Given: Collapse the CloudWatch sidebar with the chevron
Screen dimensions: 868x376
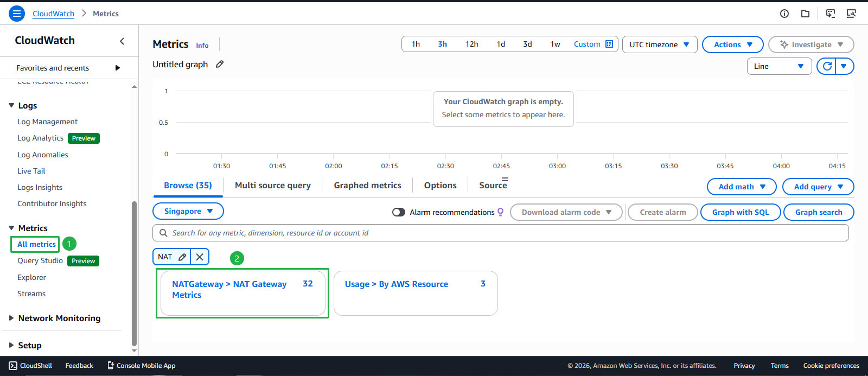Looking at the screenshot, I should (x=122, y=41).
